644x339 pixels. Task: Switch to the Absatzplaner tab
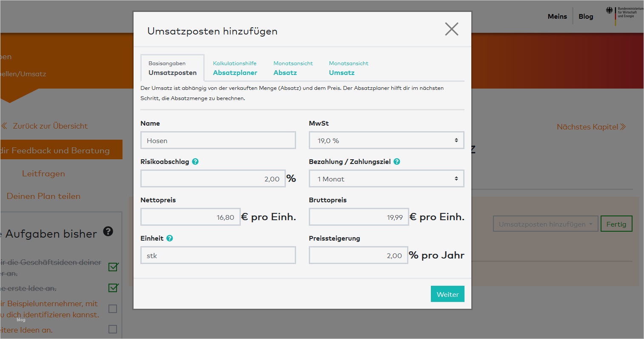click(x=235, y=68)
